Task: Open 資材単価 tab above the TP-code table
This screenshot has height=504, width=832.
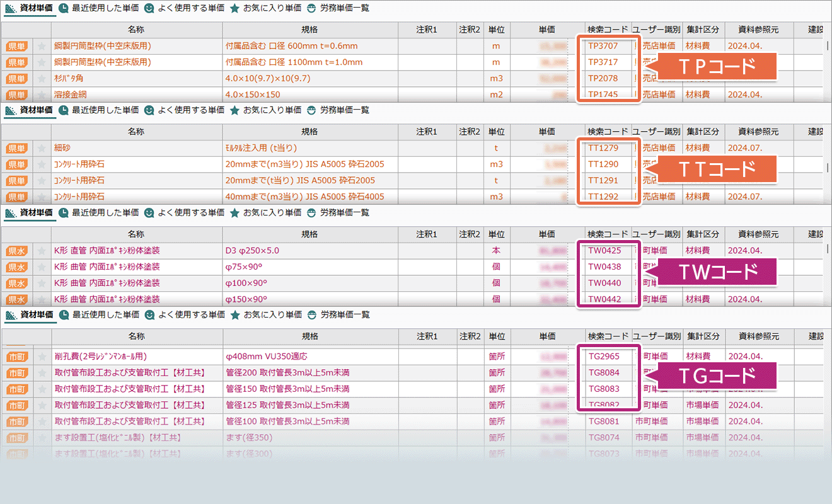Action: tap(28, 8)
